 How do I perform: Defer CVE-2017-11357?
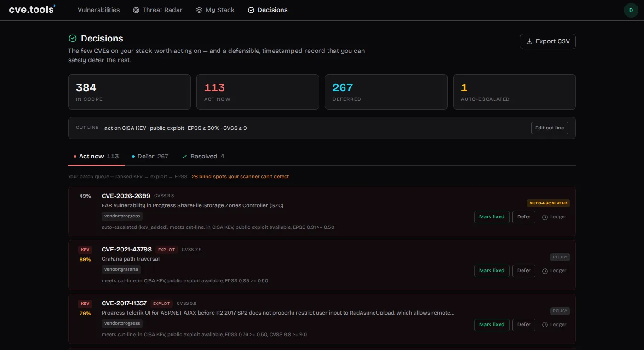click(x=524, y=324)
